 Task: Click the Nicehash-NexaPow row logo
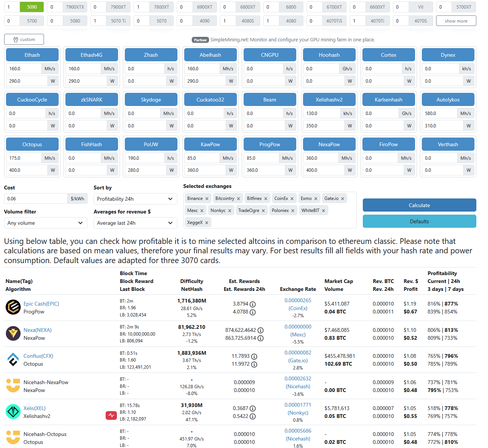(x=13, y=386)
